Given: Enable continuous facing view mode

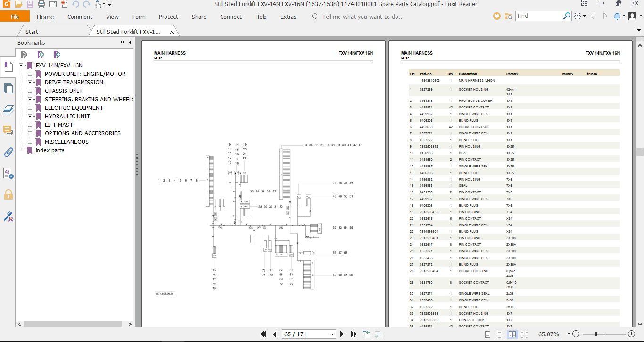Looking at the screenshot, I should (525, 334).
